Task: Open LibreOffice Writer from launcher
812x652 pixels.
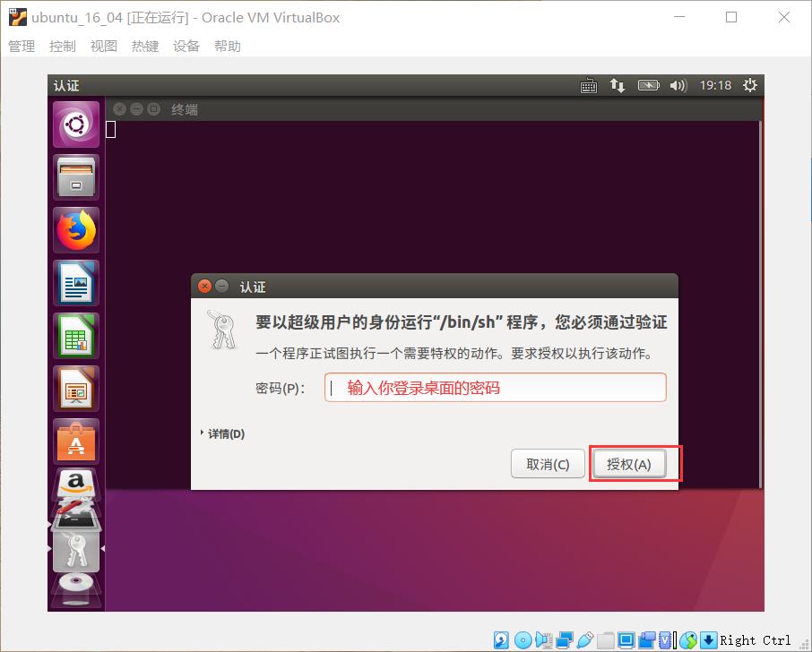Action: [x=76, y=282]
